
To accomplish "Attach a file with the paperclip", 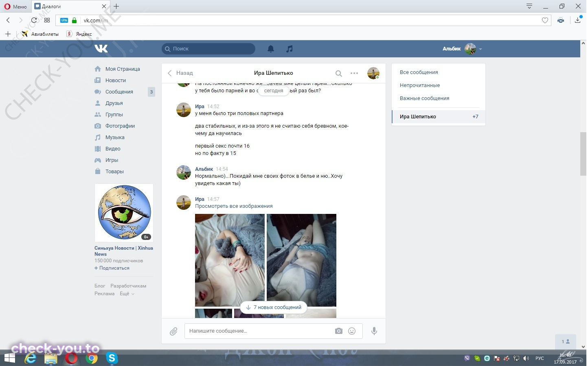I will point(173,331).
